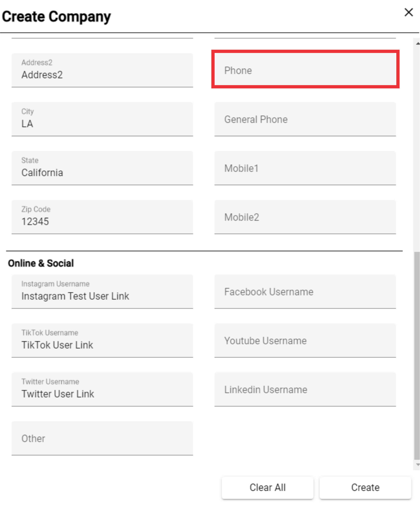Edit the Zip Code field
The width and height of the screenshot is (420, 505).
tap(102, 217)
